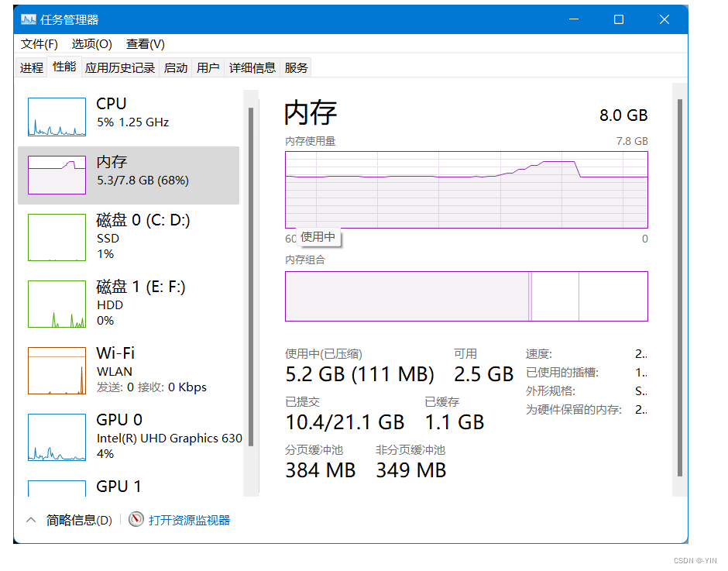
Task: Select the GPU 0 graph thumbnail
Action: click(x=57, y=437)
